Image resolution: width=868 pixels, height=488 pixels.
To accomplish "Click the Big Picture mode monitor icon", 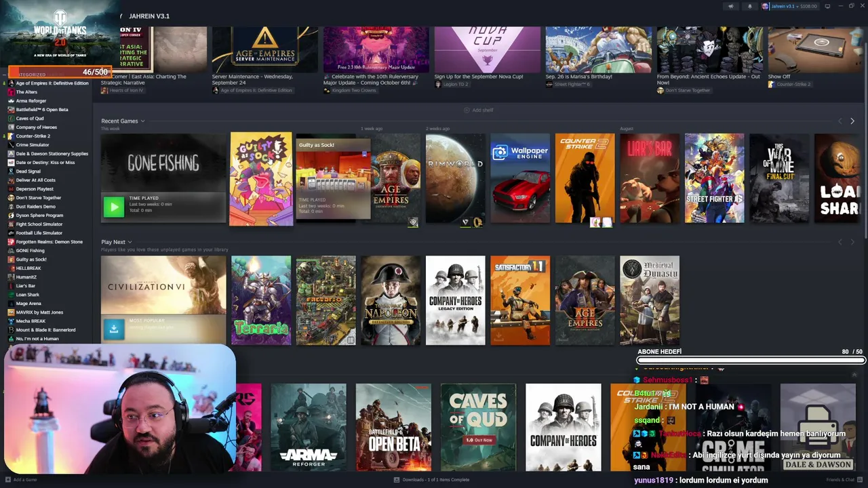I will [x=827, y=6].
